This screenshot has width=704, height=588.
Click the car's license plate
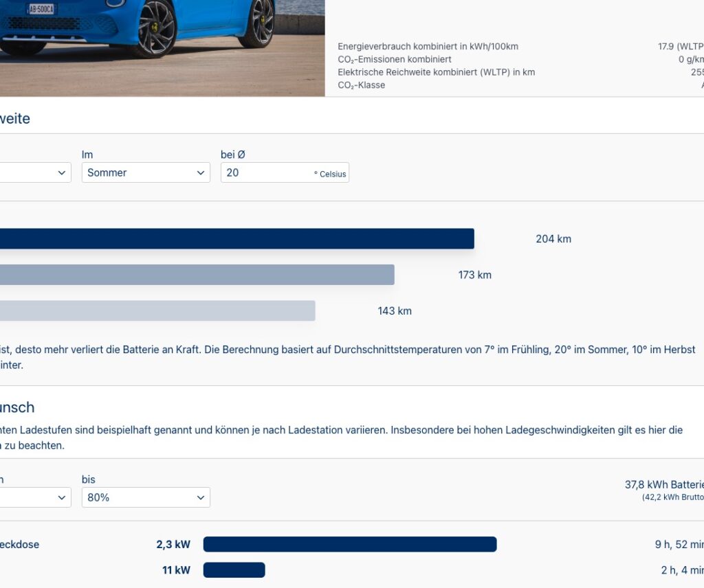(42, 9)
